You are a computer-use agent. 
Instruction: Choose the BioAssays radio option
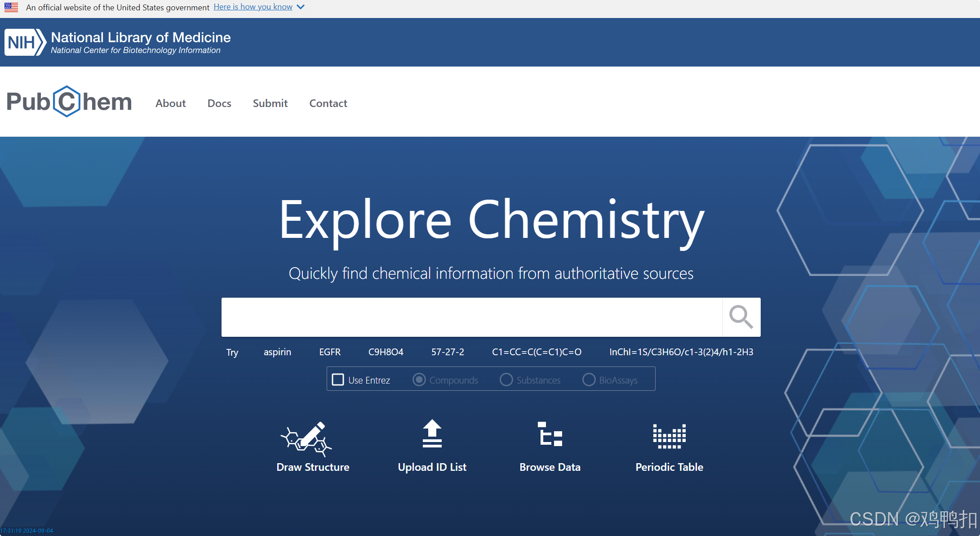pos(589,380)
